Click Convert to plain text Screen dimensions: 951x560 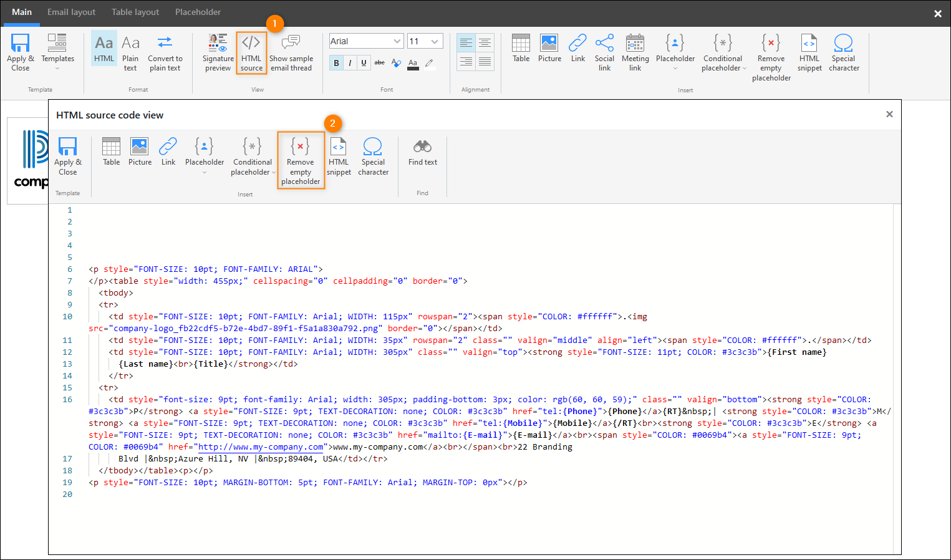coord(165,53)
